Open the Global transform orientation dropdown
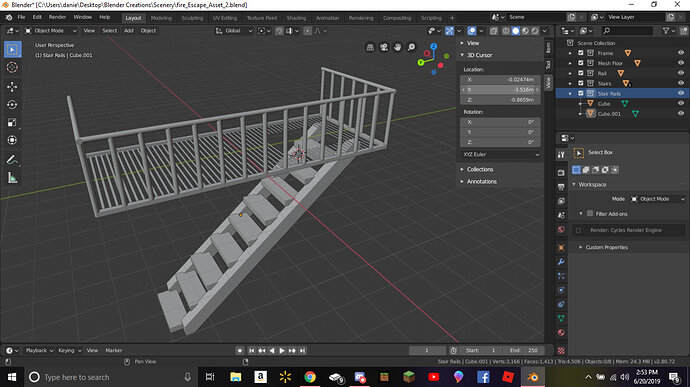This screenshot has height=387, width=690. [x=234, y=31]
